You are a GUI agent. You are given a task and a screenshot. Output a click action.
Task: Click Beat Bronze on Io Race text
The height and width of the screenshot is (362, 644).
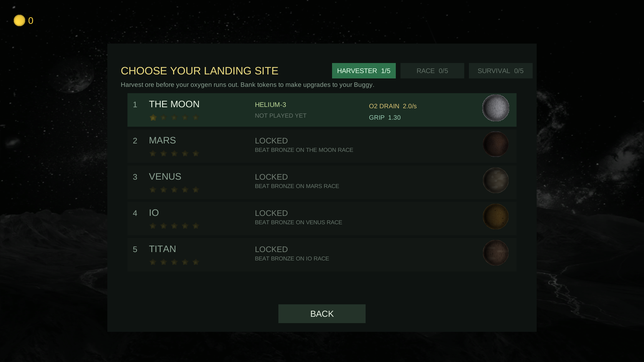(292, 259)
